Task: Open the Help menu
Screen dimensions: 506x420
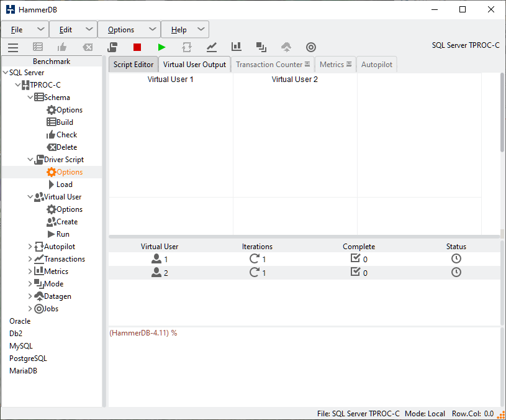Action: pyautogui.click(x=185, y=30)
